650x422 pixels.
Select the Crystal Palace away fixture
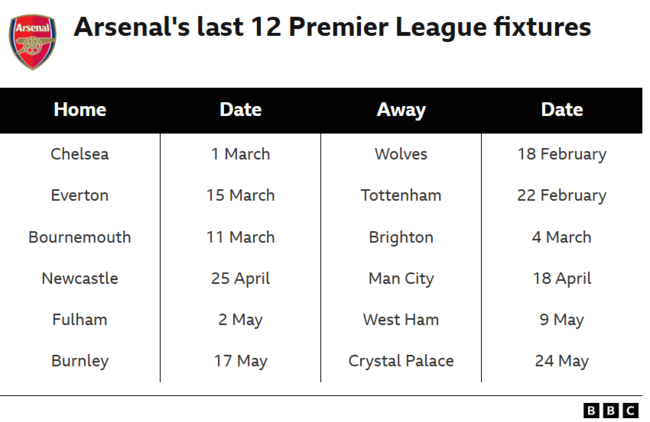coord(401,361)
